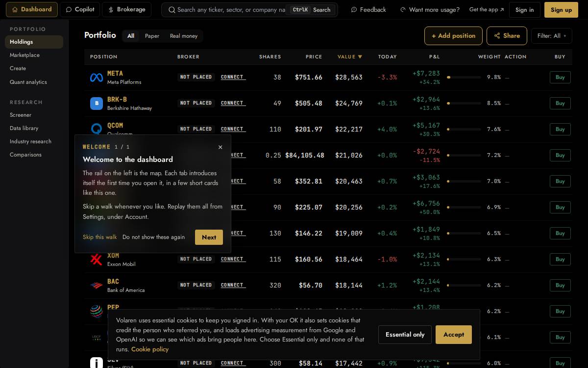Click the Add position button
The image size is (588, 368).
453,36
